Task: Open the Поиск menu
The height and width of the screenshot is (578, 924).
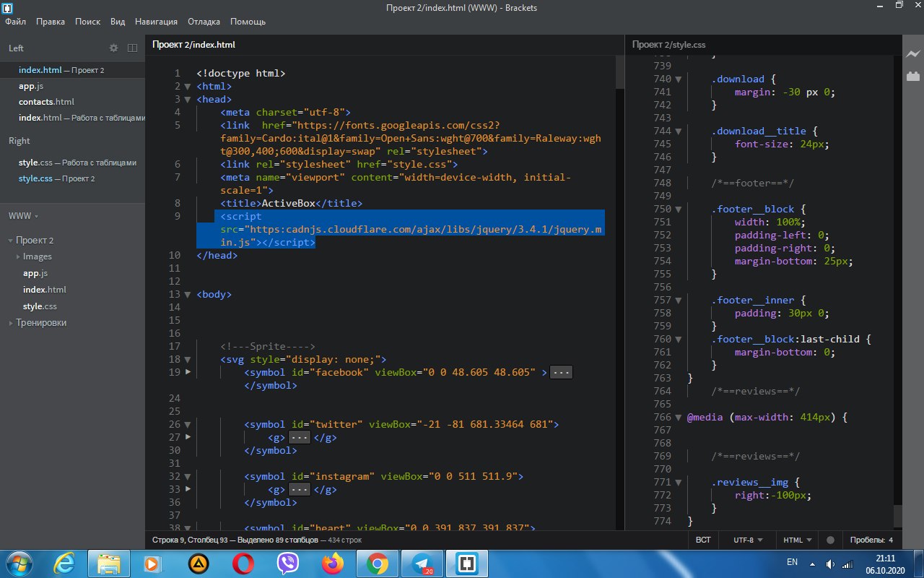Action: (87, 22)
